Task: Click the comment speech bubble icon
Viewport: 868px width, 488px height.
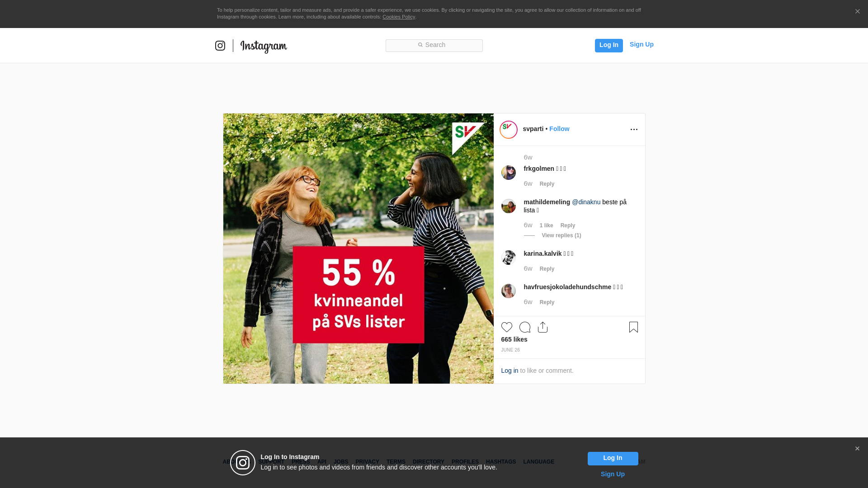Action: 525,327
